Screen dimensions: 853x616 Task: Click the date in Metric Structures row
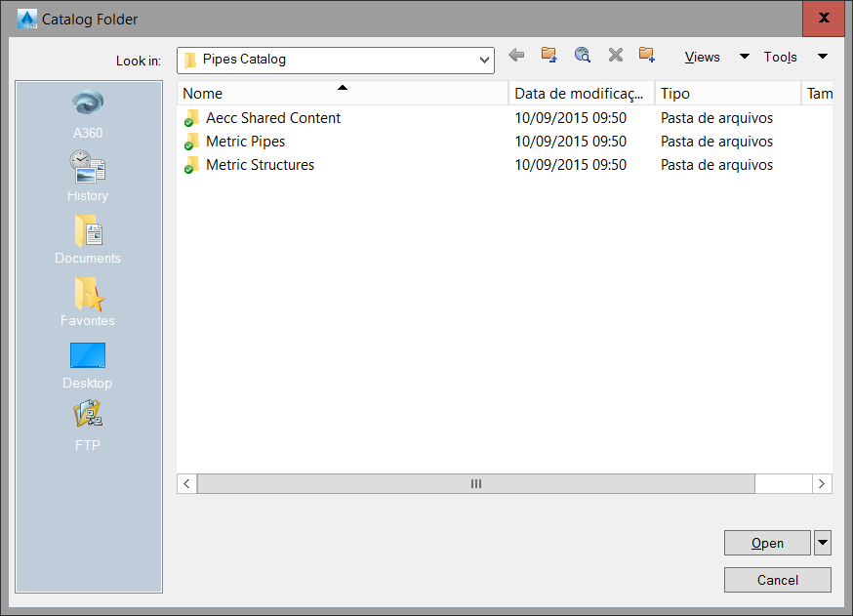[x=571, y=165]
